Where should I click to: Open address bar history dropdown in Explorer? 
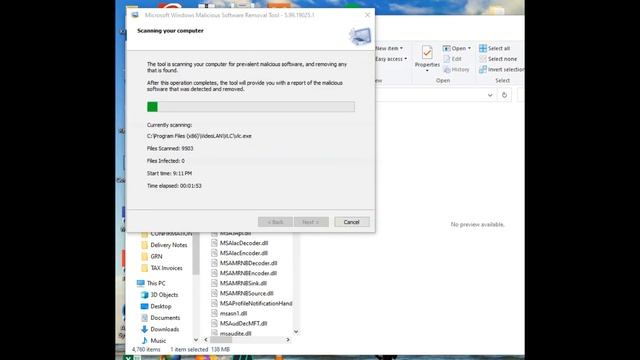pyautogui.click(x=490, y=95)
